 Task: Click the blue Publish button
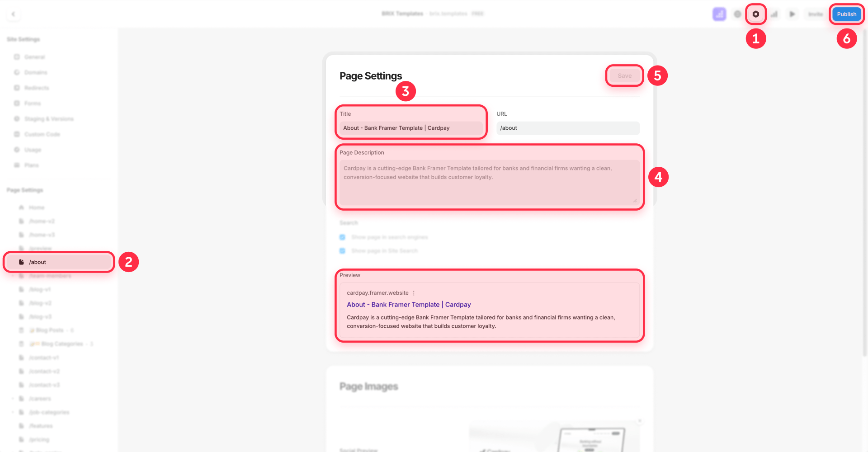pyautogui.click(x=846, y=14)
